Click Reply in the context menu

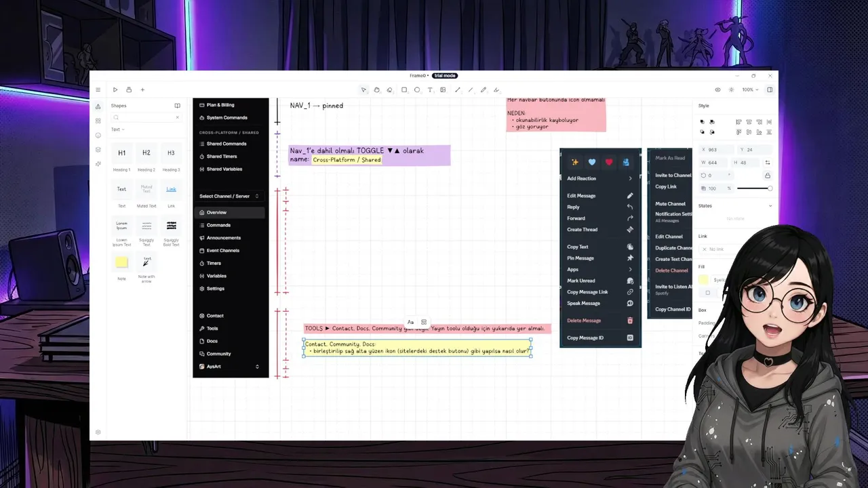point(600,207)
